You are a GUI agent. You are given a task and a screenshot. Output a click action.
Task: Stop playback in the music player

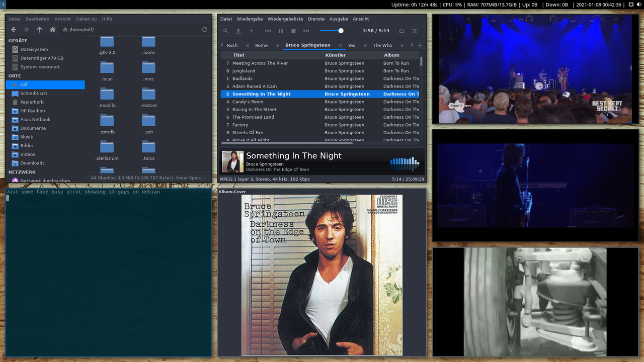click(293, 31)
